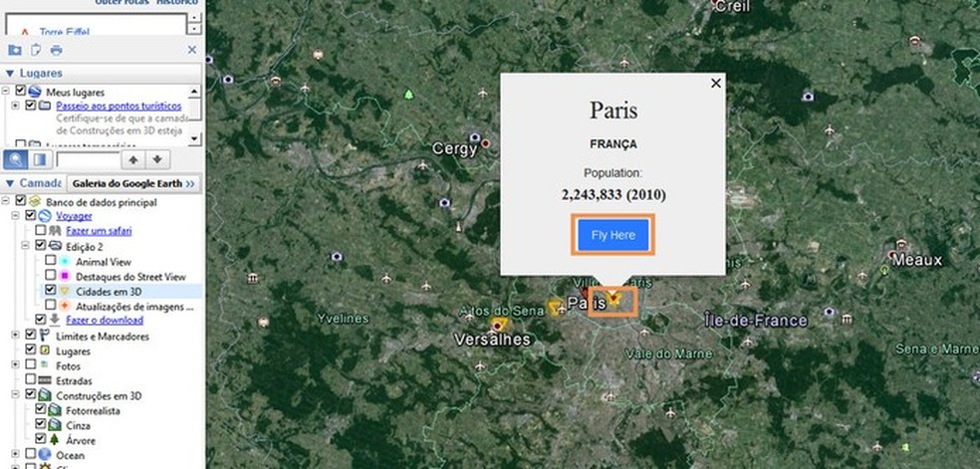This screenshot has width=980, height=469.
Task: Click the Edição 2 layer icon
Action: 55,246
